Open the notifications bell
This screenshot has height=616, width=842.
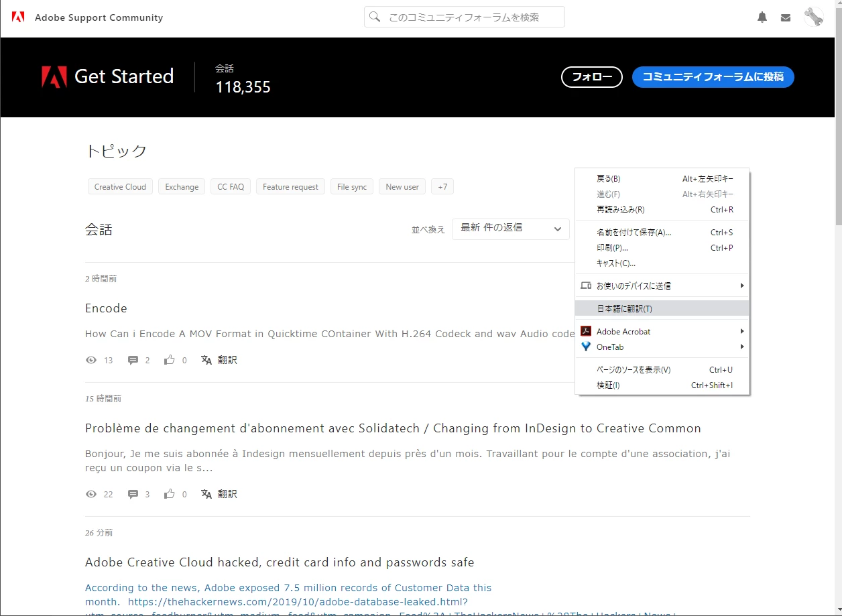762,17
